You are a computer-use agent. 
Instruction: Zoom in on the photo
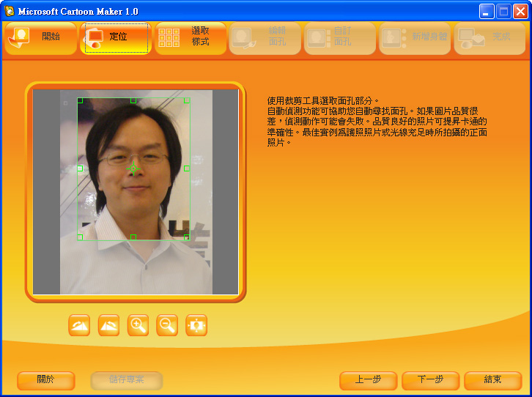click(138, 325)
